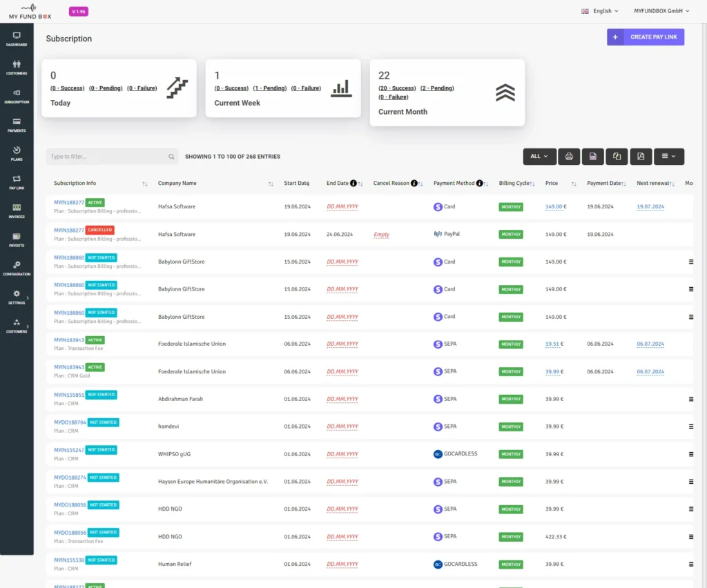The image size is (707, 588).
Task: Open the MYFUNDBOX GmbH account dropdown
Action: point(661,11)
